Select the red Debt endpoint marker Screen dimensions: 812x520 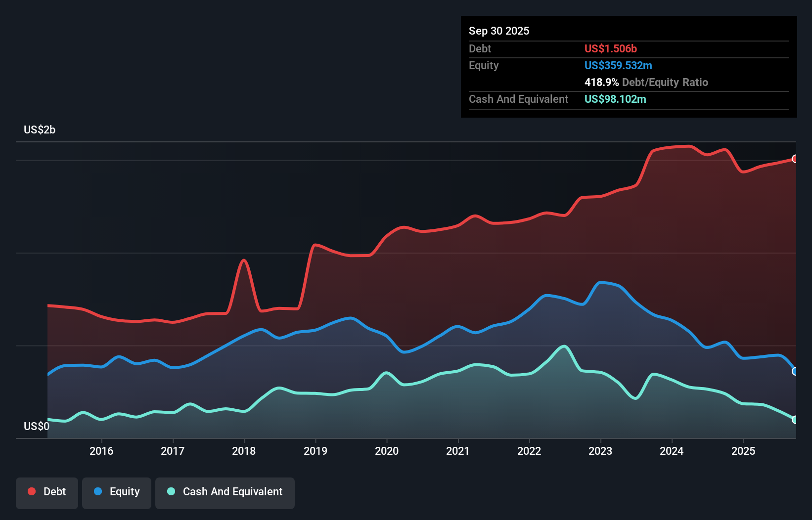click(795, 159)
